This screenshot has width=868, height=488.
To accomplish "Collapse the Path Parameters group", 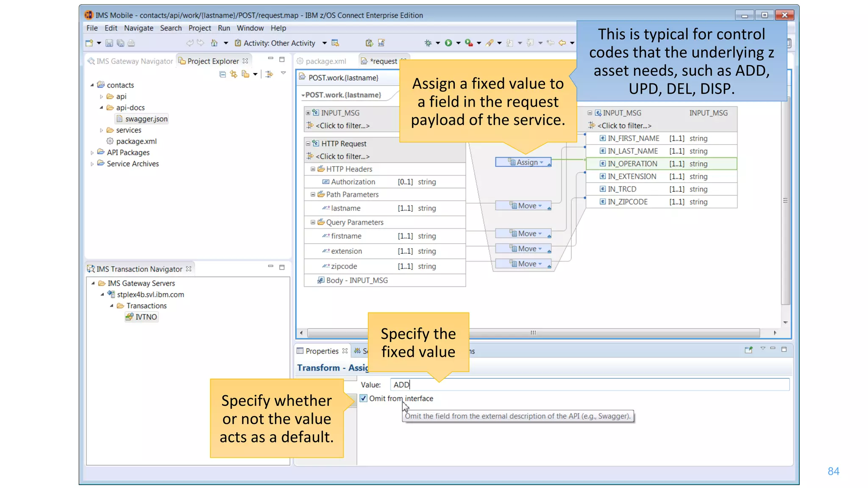I will point(313,194).
